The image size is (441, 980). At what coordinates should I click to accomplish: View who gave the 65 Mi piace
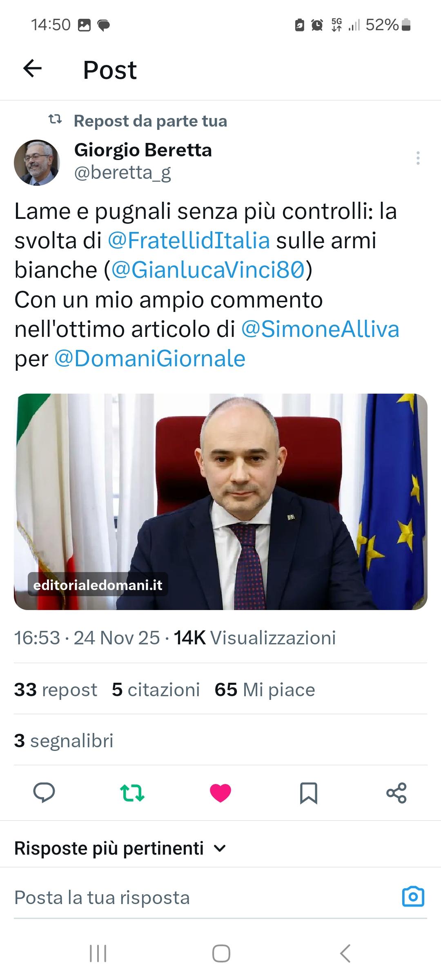(265, 690)
